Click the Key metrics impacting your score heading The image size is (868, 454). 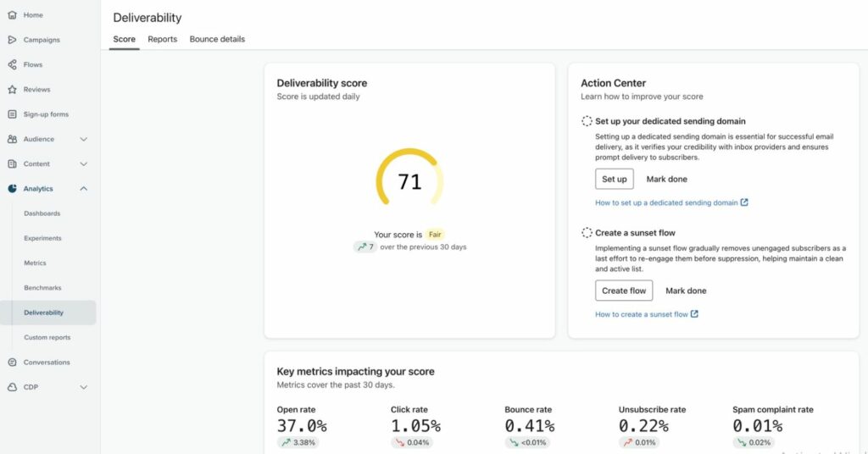click(355, 372)
